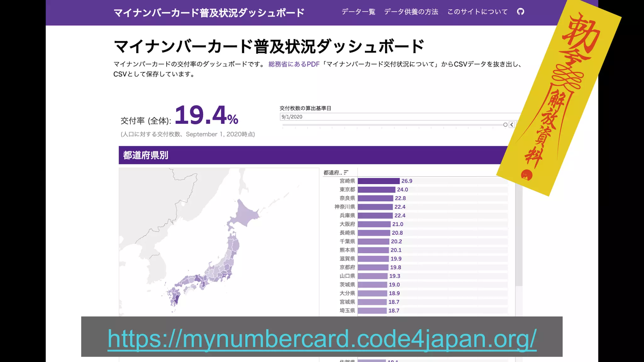Select the 熊本県 bar showing 20.1
This screenshot has height=362, width=644.
(373, 250)
